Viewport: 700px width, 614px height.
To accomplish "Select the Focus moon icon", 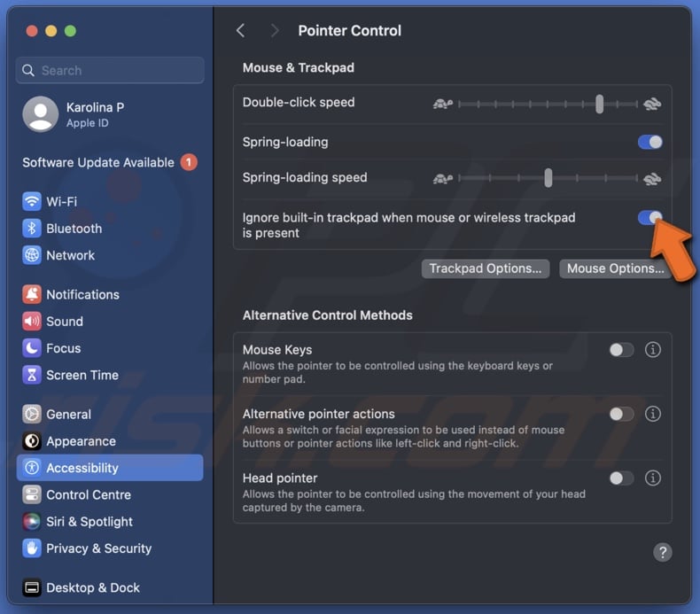I will [32, 348].
